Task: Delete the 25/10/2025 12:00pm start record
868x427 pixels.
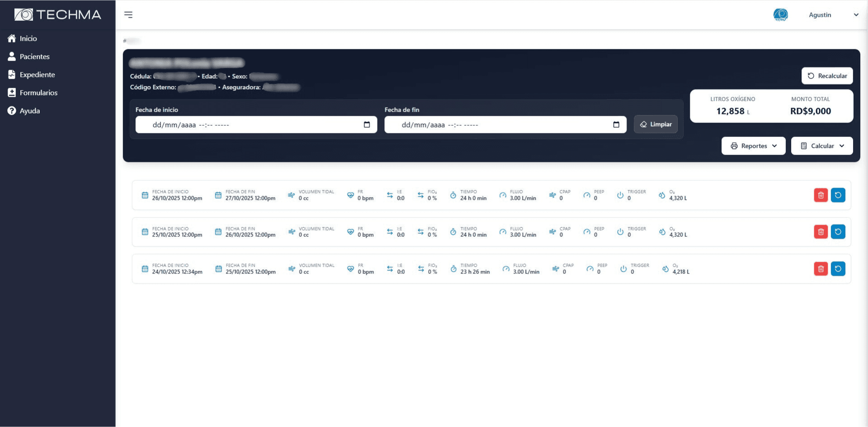Action: [821, 232]
